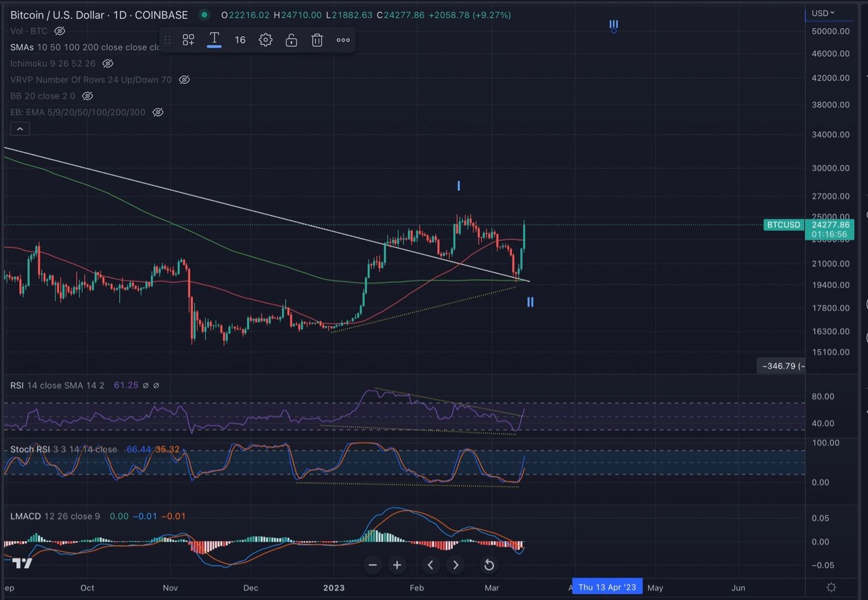Image resolution: width=868 pixels, height=600 pixels.
Task: Click the 2023 label on time axis
Action: click(x=333, y=588)
